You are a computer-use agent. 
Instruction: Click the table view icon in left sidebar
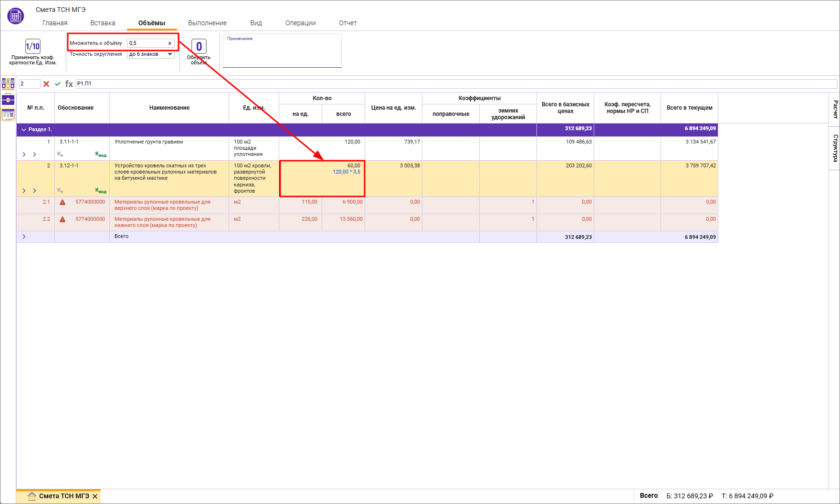tap(8, 114)
